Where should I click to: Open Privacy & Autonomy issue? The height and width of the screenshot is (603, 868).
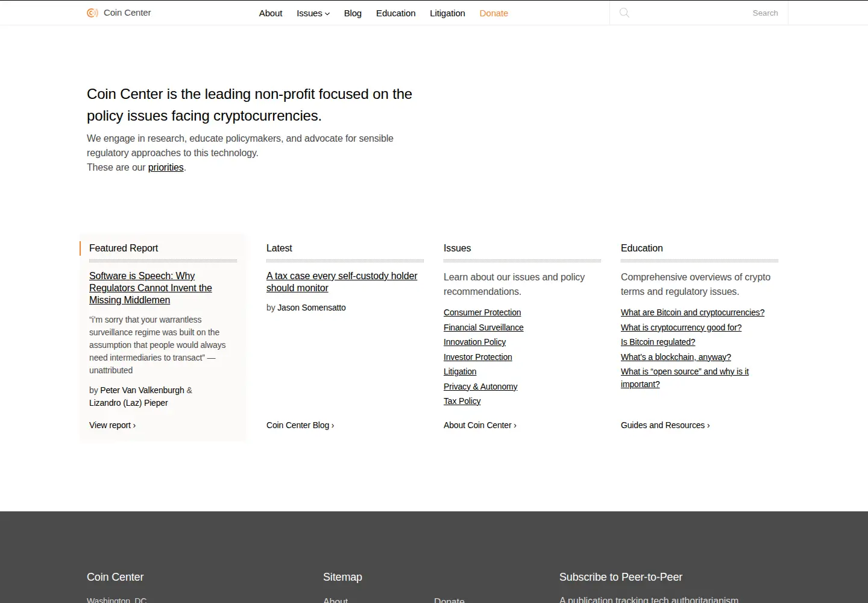[480, 387]
